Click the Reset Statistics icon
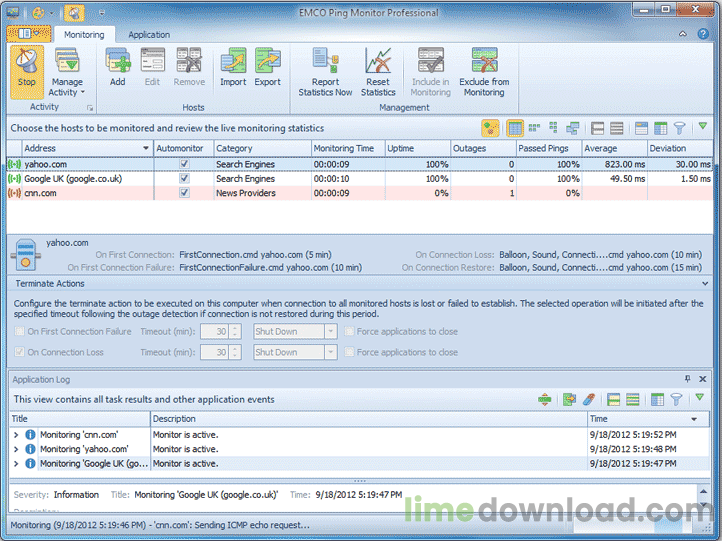722x541 pixels. coord(378,65)
